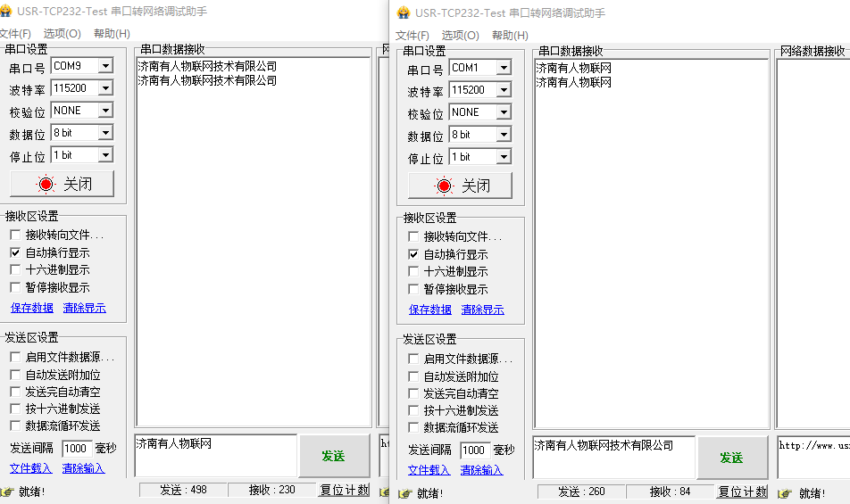Check 暂停接收显示 in the right COM1 window
Screen dimensions: 850x504
[413, 289]
